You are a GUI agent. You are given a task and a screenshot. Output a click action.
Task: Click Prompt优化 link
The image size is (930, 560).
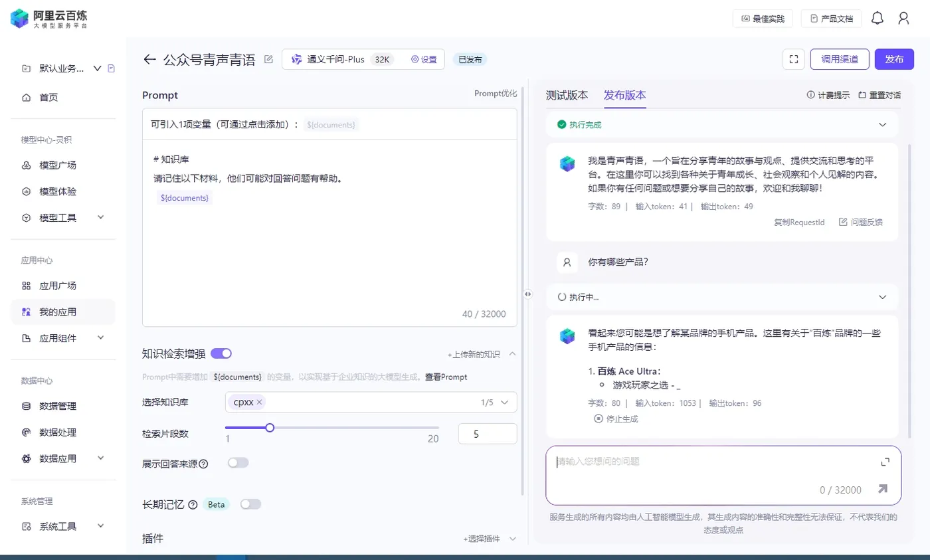coord(496,94)
